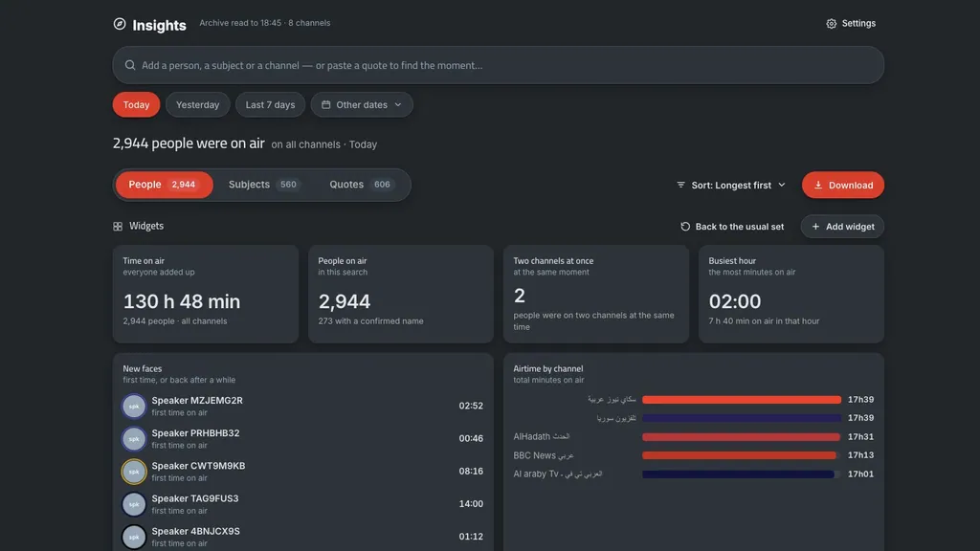
Task: Click the Download button label
Action: coord(851,185)
